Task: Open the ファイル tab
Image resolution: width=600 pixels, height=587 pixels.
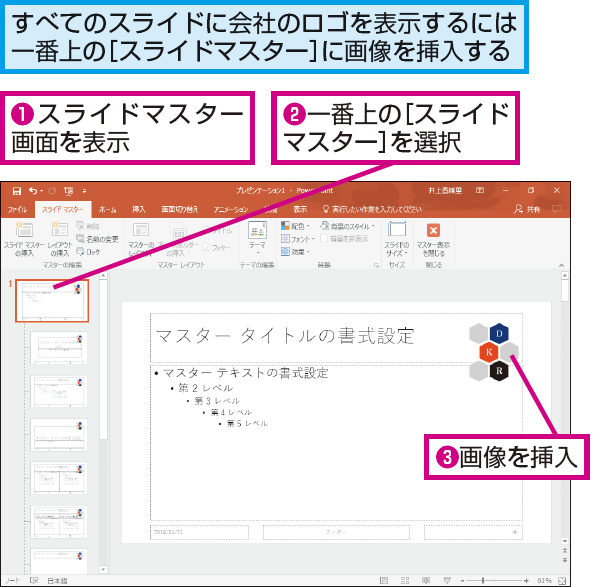Action: 18,209
